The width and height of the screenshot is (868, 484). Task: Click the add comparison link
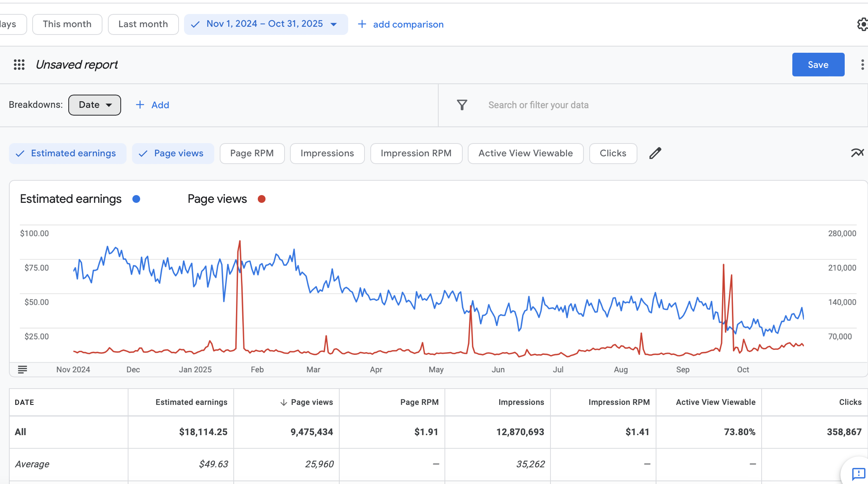[401, 24]
